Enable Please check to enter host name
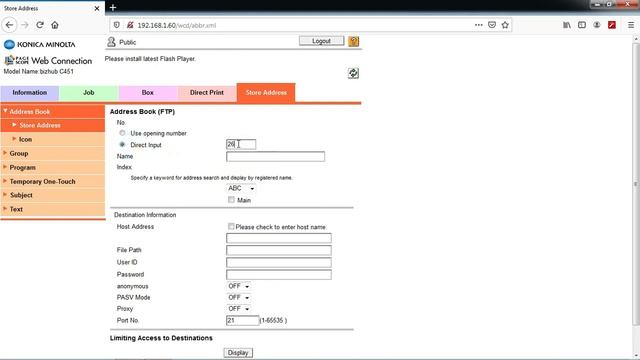 pyautogui.click(x=231, y=227)
